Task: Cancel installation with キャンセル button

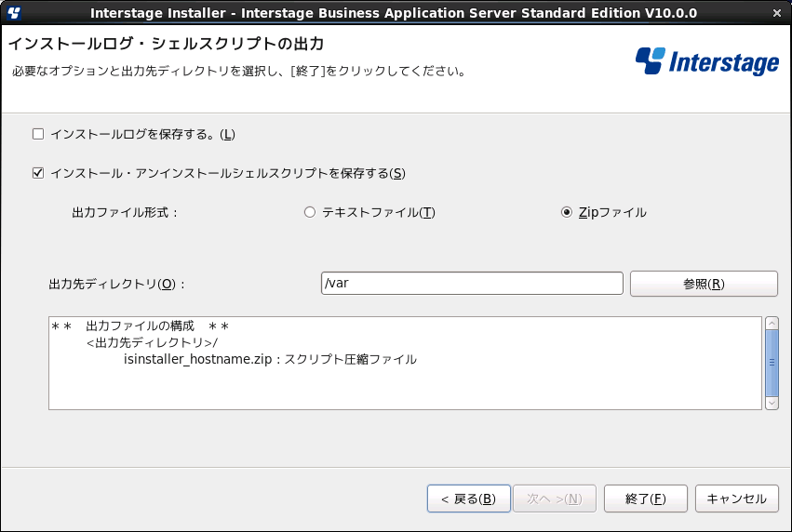Action: tap(736, 499)
